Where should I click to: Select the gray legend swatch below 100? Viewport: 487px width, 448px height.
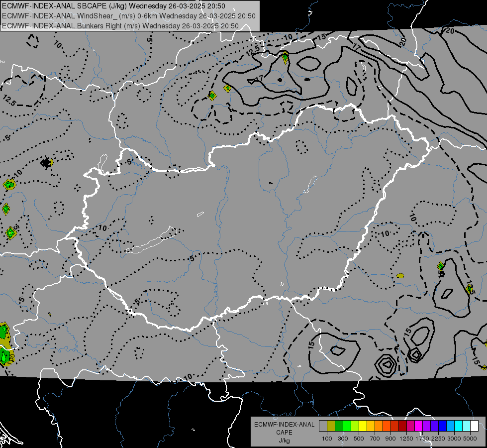tap(323, 426)
